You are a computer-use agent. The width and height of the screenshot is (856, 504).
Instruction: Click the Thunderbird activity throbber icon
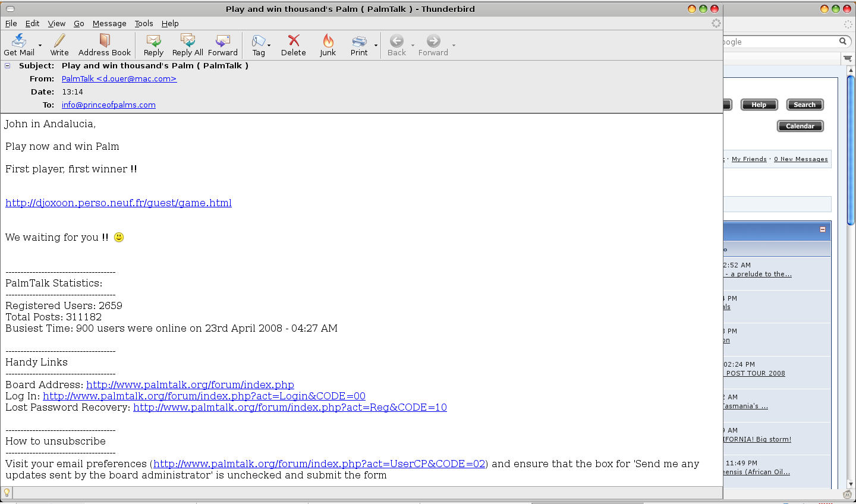[x=716, y=23]
